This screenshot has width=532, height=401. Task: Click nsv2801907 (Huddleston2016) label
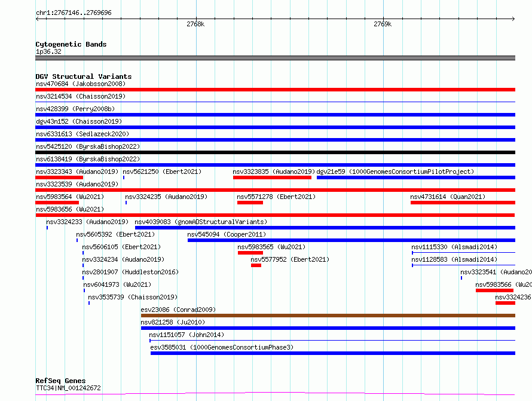tap(130, 272)
